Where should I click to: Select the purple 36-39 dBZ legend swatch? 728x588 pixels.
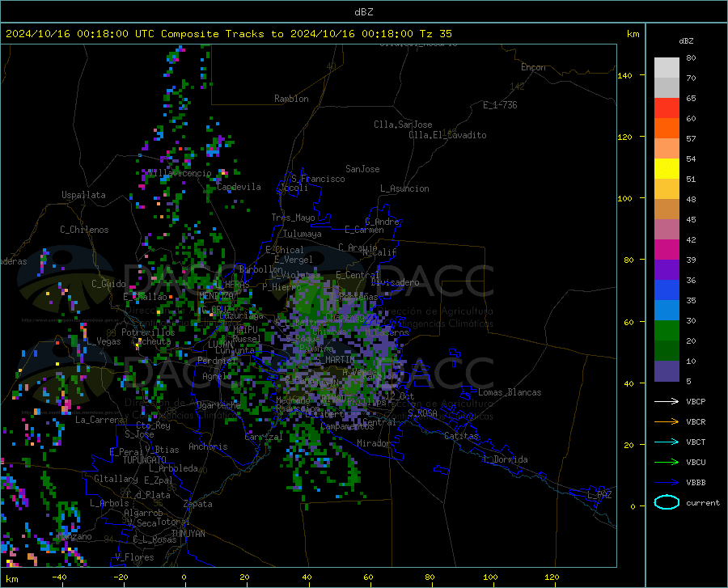coord(667,270)
